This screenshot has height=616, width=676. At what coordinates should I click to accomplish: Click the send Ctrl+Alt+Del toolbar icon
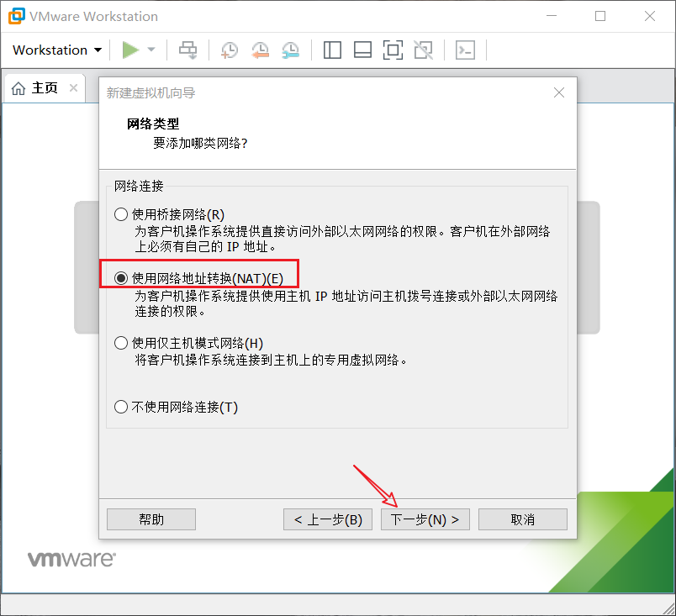click(x=188, y=50)
